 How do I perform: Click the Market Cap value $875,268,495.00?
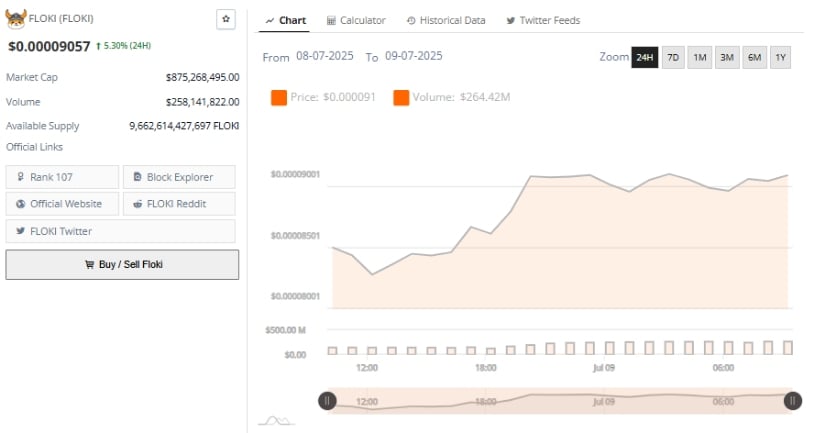click(x=203, y=77)
